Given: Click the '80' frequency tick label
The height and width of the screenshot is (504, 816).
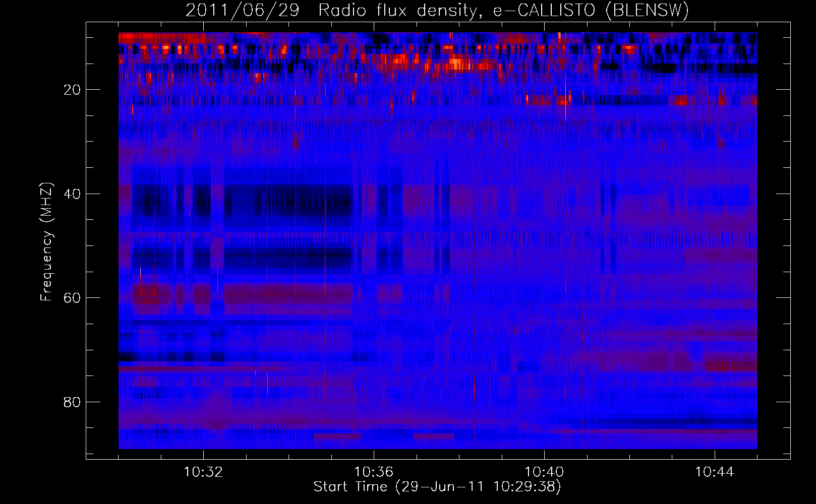Looking at the screenshot, I should point(73,402).
